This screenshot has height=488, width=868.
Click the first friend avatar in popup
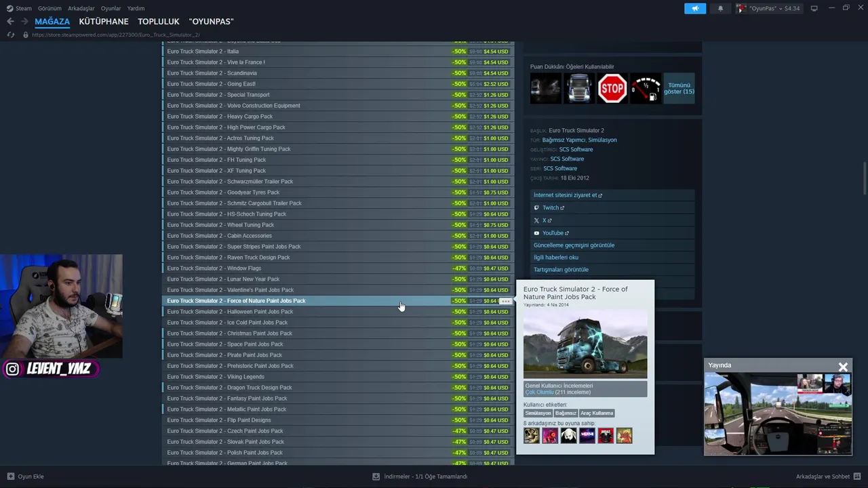tap(532, 435)
